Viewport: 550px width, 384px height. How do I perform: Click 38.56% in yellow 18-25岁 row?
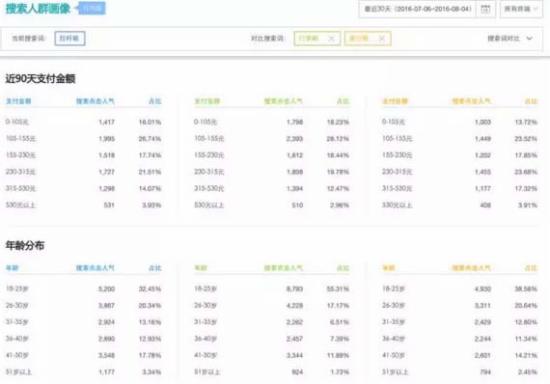click(x=526, y=289)
